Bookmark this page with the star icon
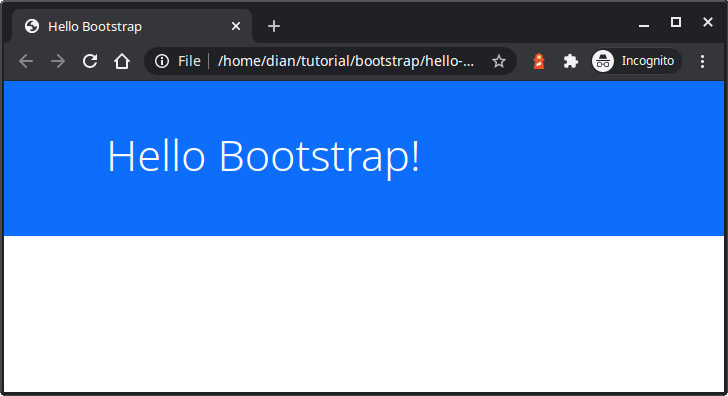728x396 pixels. (x=499, y=61)
